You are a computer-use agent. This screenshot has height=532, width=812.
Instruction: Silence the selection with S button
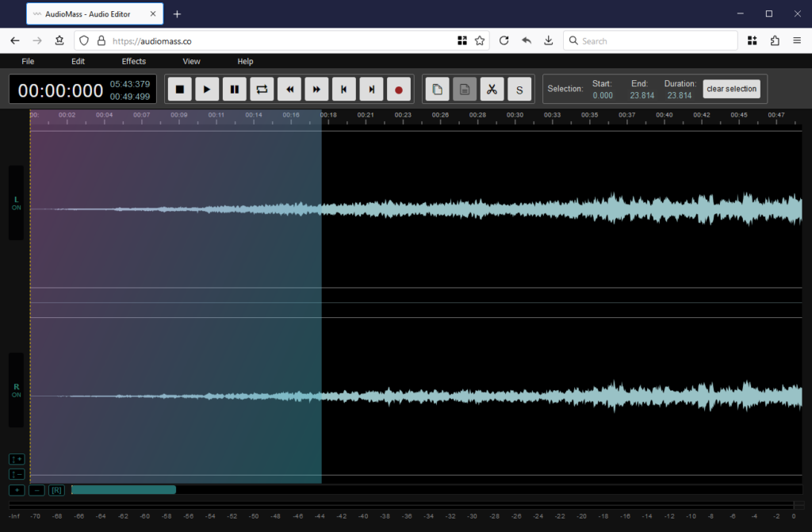click(519, 89)
